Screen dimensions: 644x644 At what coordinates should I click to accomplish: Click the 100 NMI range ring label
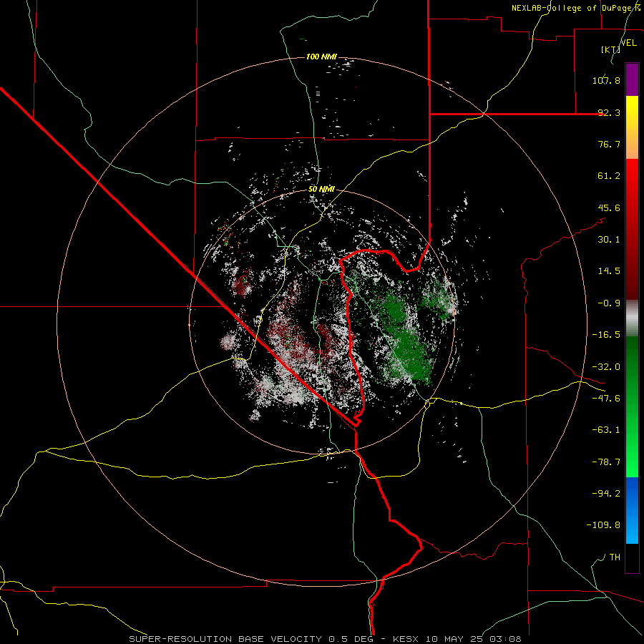point(321,57)
